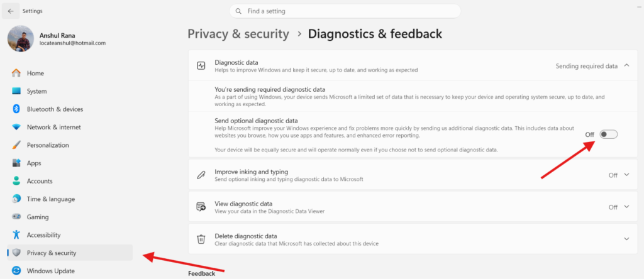
Task: Click the back arrow beside Settings
Action: pyautogui.click(x=11, y=11)
